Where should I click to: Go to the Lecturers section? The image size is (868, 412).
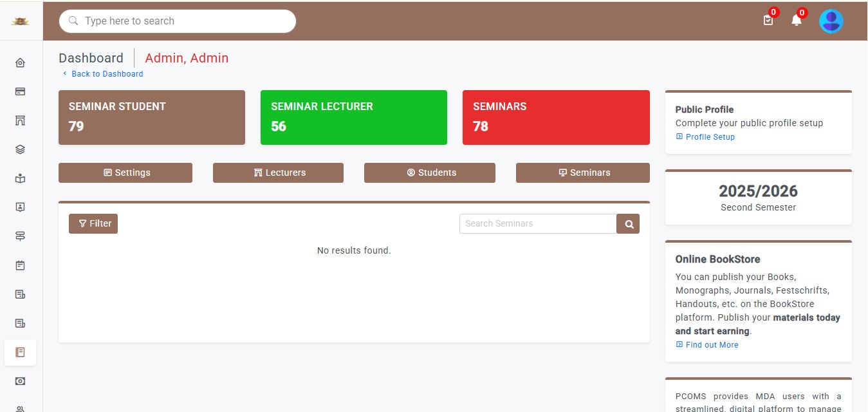pyautogui.click(x=278, y=173)
